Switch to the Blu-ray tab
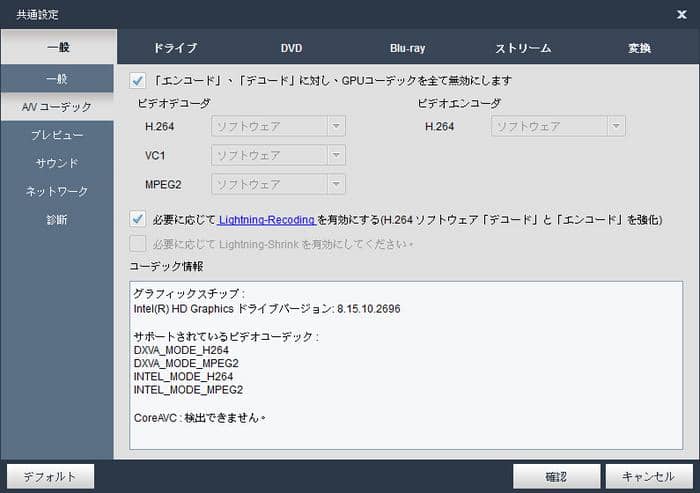 click(x=407, y=48)
